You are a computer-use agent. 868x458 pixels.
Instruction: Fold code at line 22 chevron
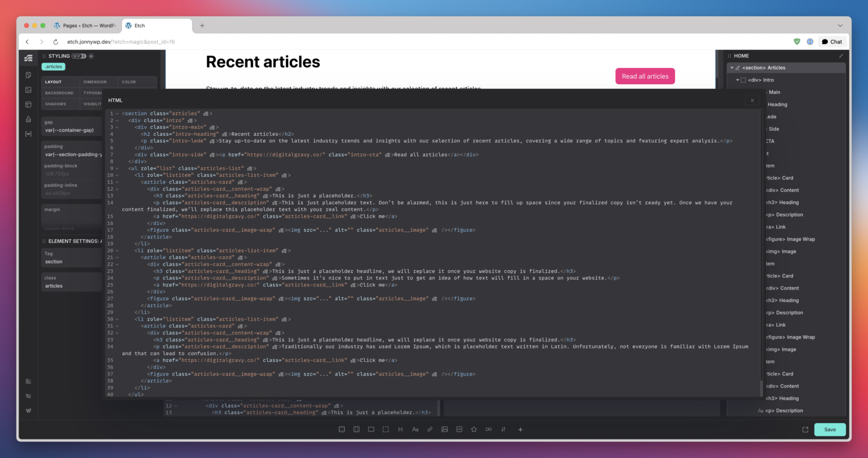coord(117,264)
